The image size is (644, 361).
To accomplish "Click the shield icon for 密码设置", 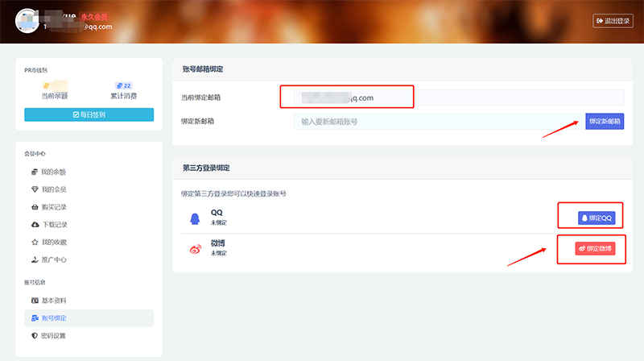I will pyautogui.click(x=35, y=335).
